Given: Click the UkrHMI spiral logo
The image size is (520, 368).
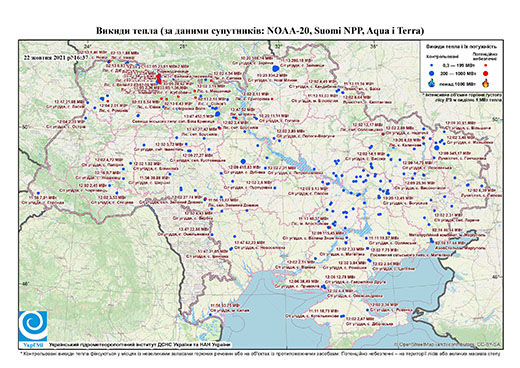Looking at the screenshot, I should [33, 325].
